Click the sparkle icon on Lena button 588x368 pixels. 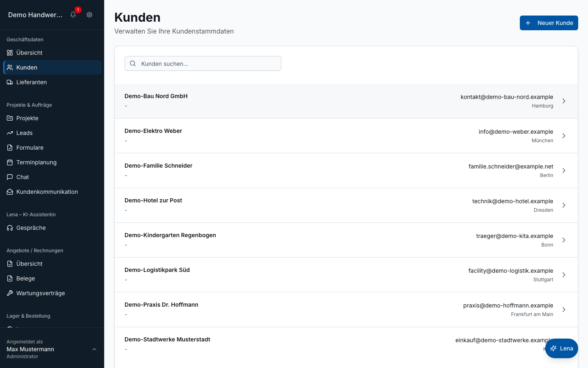coord(553,348)
